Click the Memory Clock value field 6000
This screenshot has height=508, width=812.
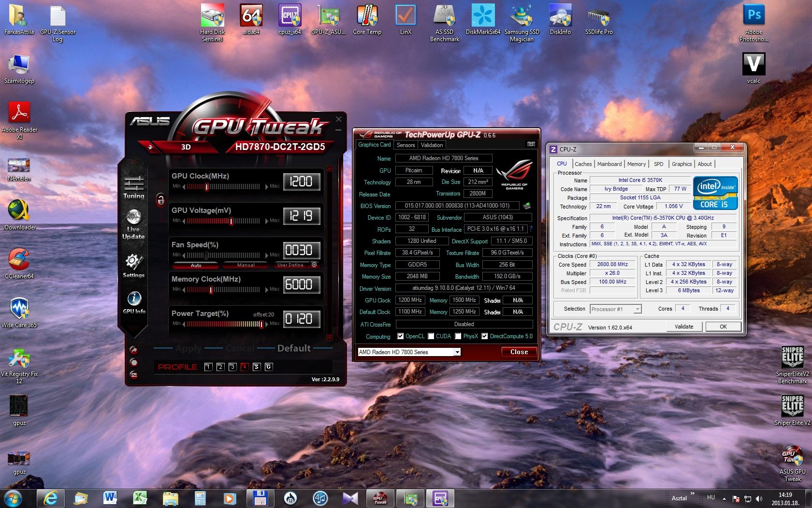click(x=301, y=284)
